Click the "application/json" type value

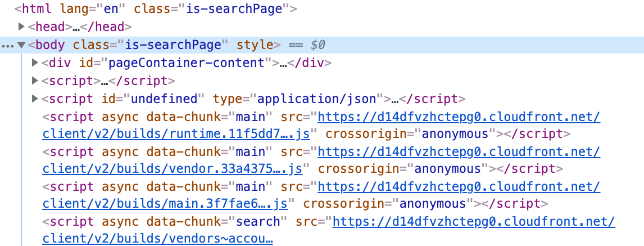point(316,99)
